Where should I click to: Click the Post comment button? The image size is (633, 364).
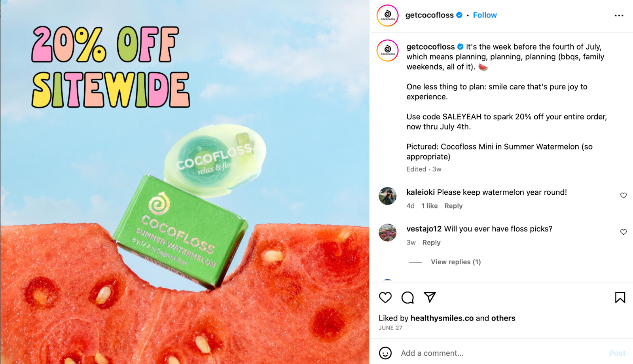(x=617, y=353)
